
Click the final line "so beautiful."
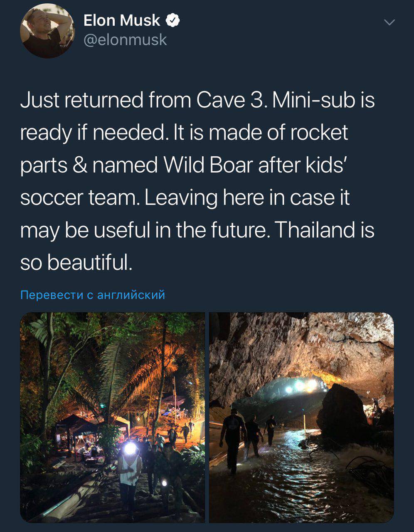coord(76,262)
